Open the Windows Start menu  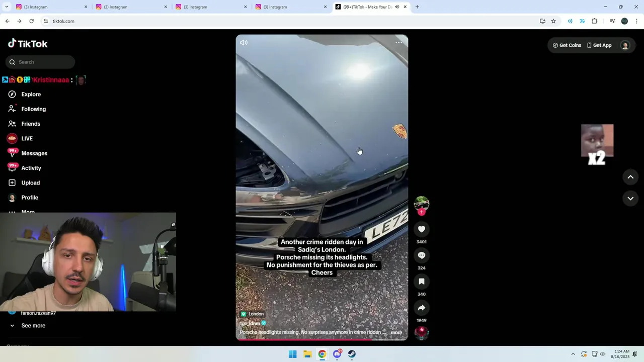pyautogui.click(x=292, y=354)
